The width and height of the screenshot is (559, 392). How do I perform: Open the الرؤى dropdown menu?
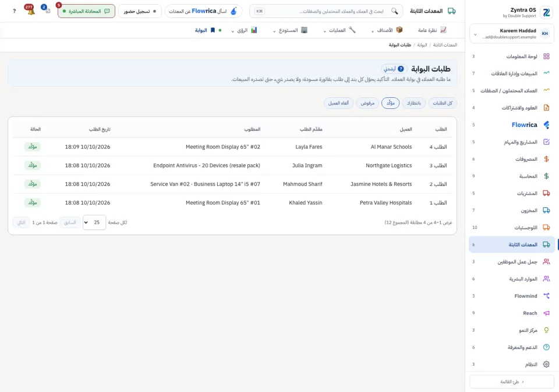244,30
